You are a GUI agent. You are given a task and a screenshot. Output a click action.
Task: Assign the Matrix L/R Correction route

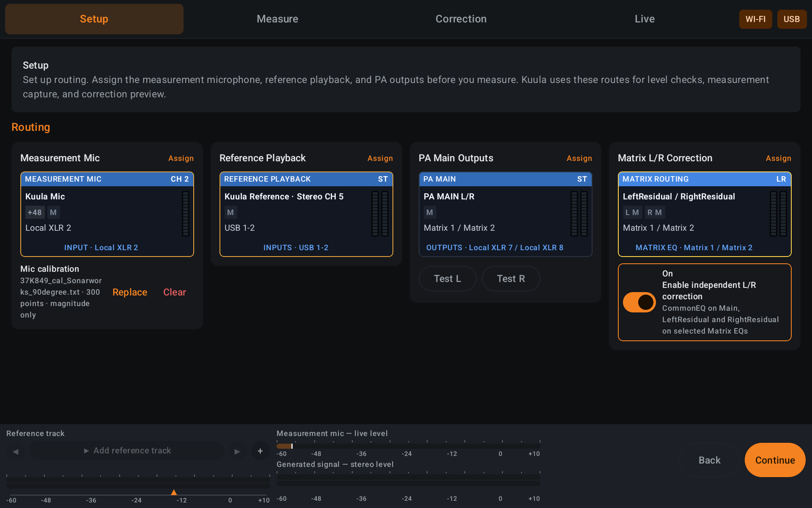(779, 158)
